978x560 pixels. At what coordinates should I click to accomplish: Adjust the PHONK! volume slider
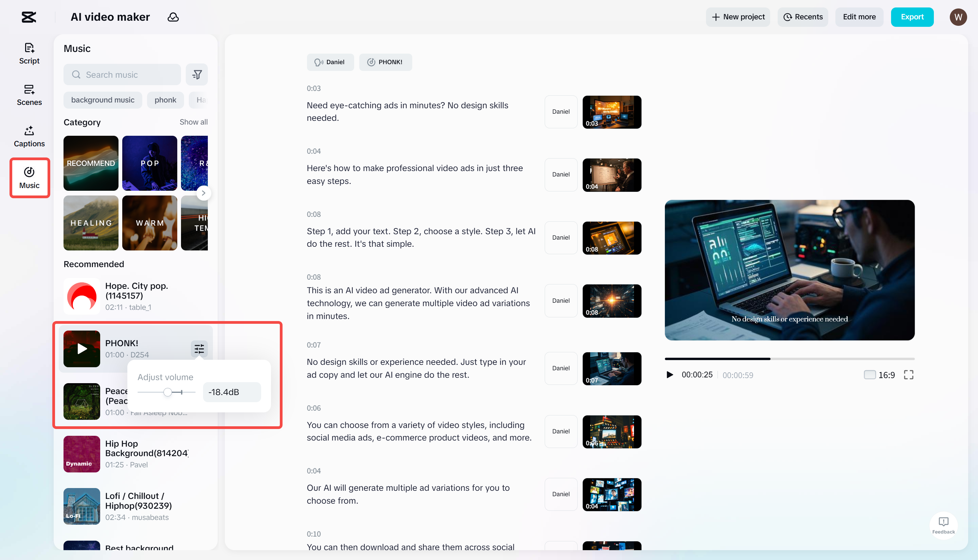click(167, 392)
